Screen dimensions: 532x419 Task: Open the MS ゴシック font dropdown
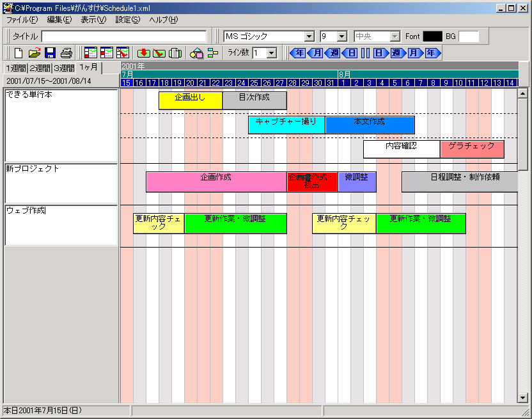click(x=309, y=36)
